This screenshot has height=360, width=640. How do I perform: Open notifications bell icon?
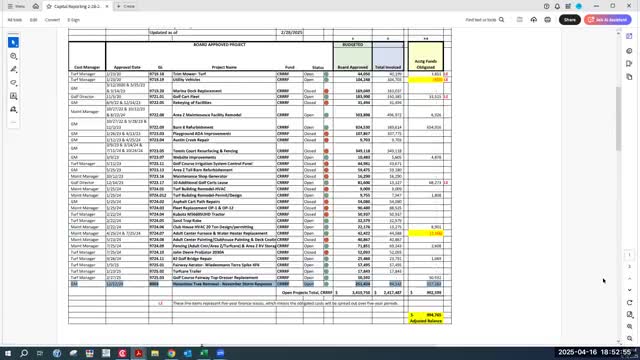557,6
